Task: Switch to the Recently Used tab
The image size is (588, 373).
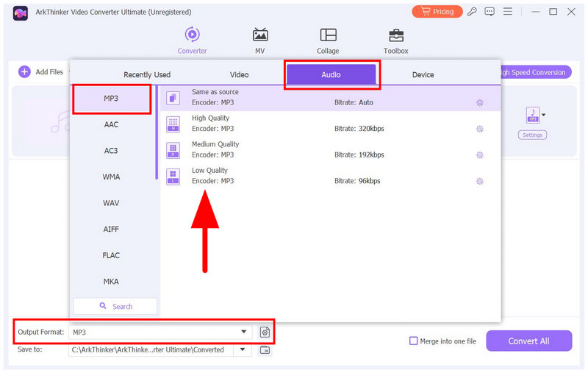Action: point(147,75)
